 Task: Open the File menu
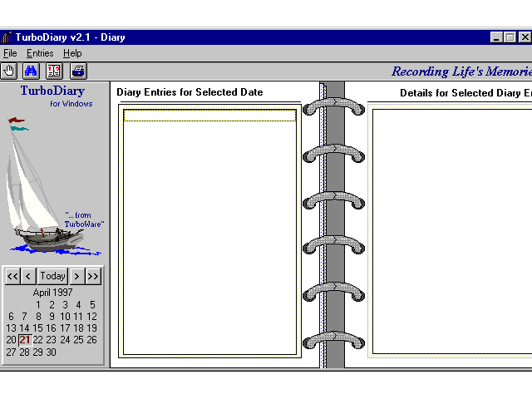point(10,53)
